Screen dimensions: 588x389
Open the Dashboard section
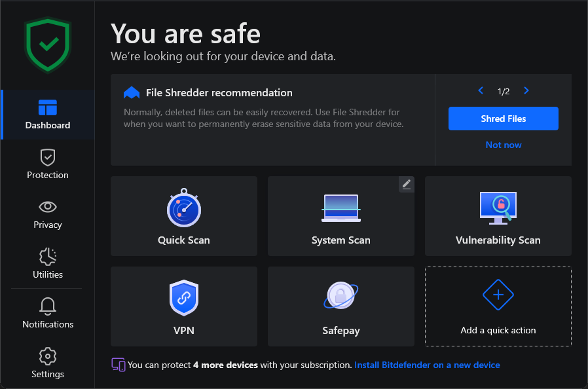(48, 115)
